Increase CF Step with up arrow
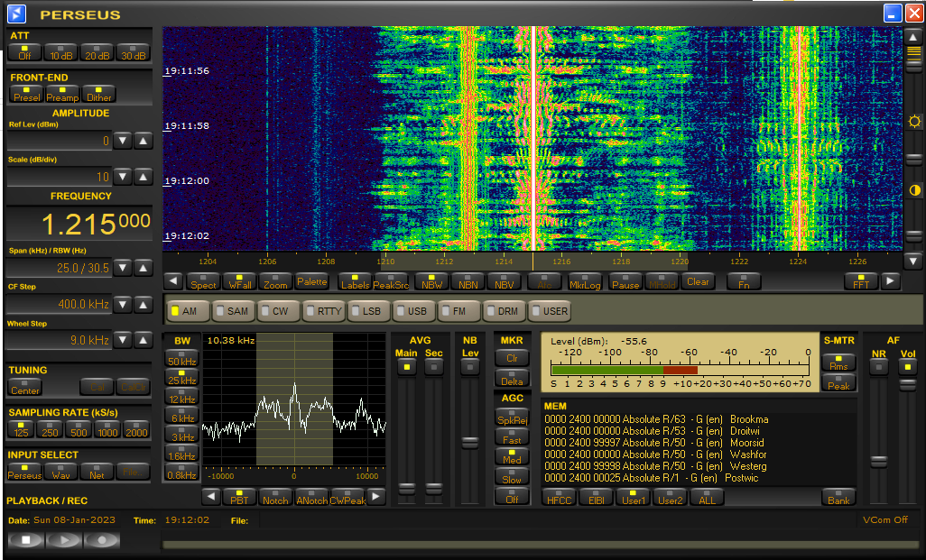926x560 pixels. coord(144,305)
